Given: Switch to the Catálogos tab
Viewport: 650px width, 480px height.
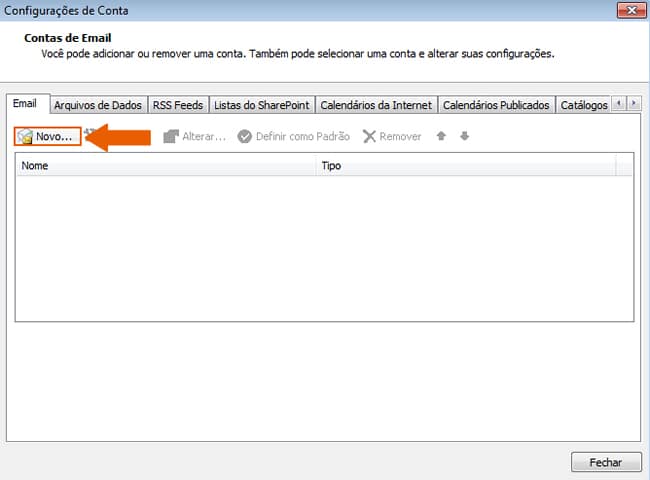Looking at the screenshot, I should pos(584,105).
